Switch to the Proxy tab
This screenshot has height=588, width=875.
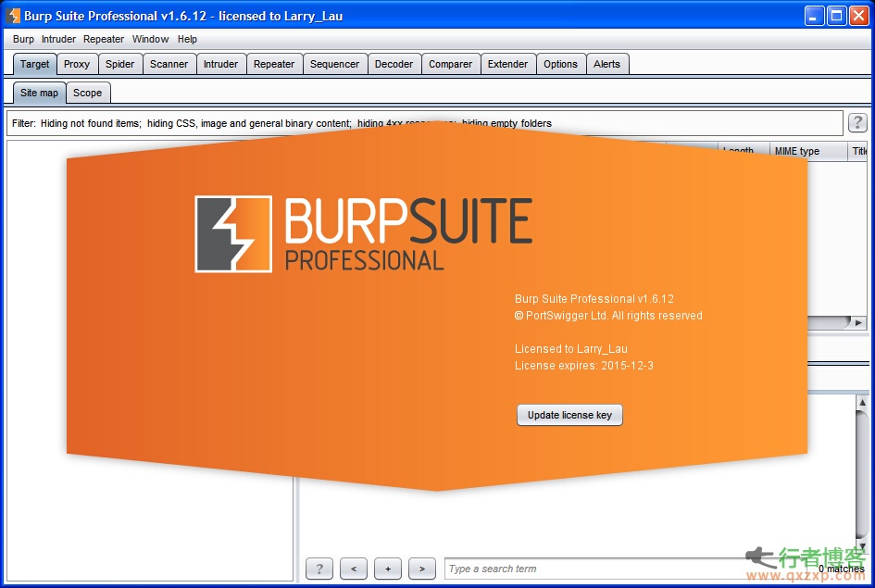tap(77, 64)
